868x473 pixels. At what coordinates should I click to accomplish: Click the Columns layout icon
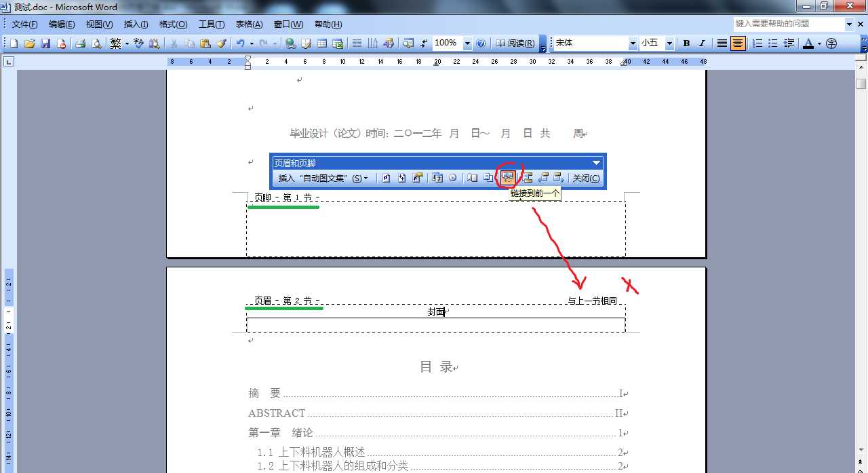tap(357, 43)
